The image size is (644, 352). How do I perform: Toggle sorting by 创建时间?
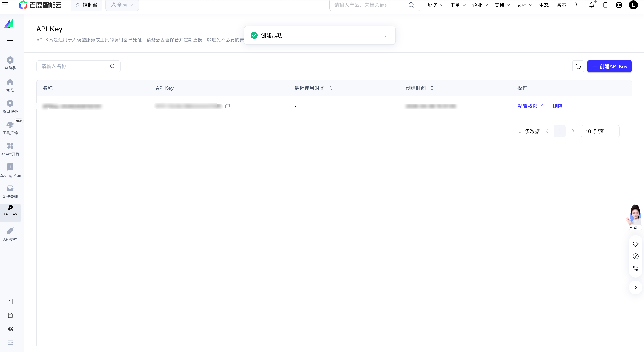(432, 88)
